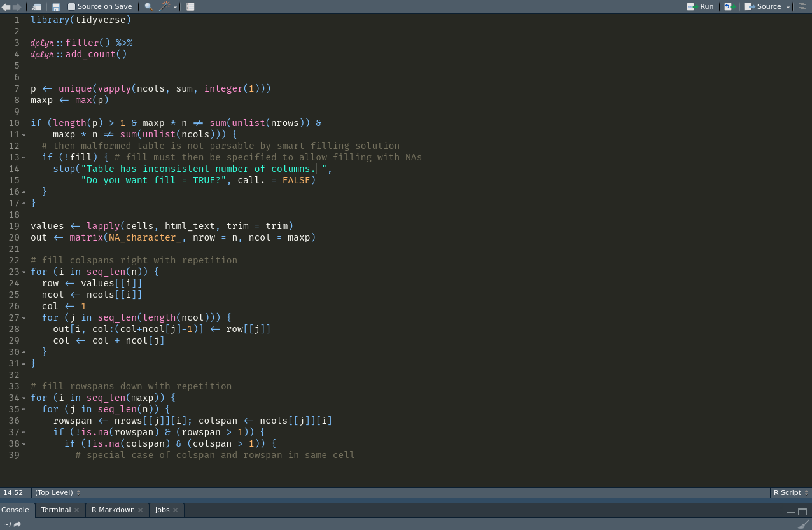This screenshot has width=812, height=530.
Task: Place cursor on library(tidyverse) line
Action: (x=81, y=20)
